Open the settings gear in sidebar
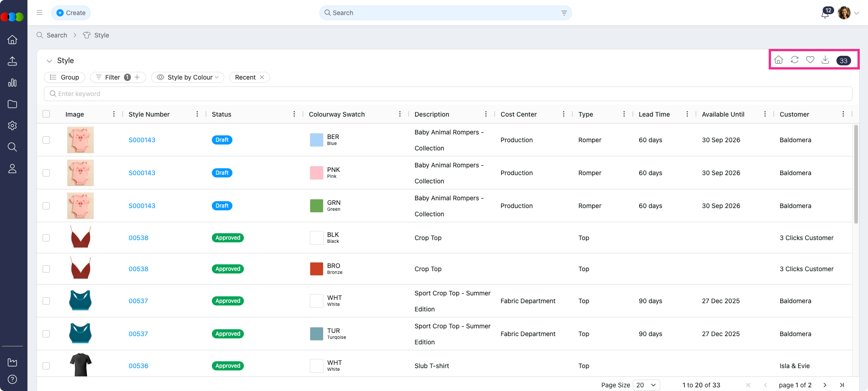Viewport: 868px width, 391px height. (x=12, y=125)
